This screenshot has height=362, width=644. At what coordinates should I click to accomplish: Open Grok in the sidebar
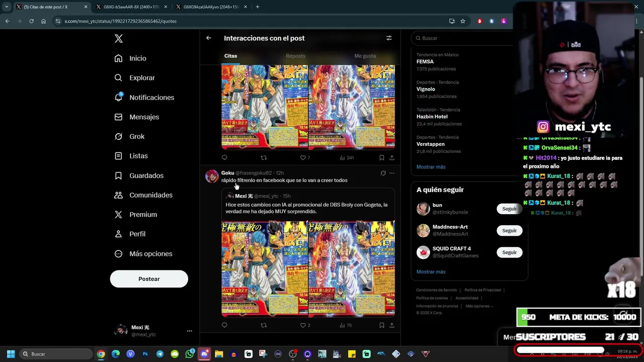[x=129, y=136]
